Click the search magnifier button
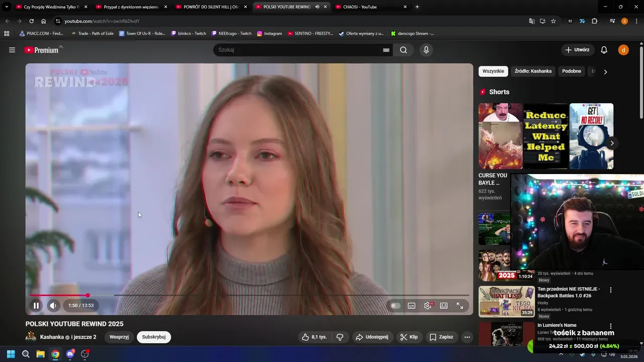The width and height of the screenshot is (644, 362). (404, 50)
